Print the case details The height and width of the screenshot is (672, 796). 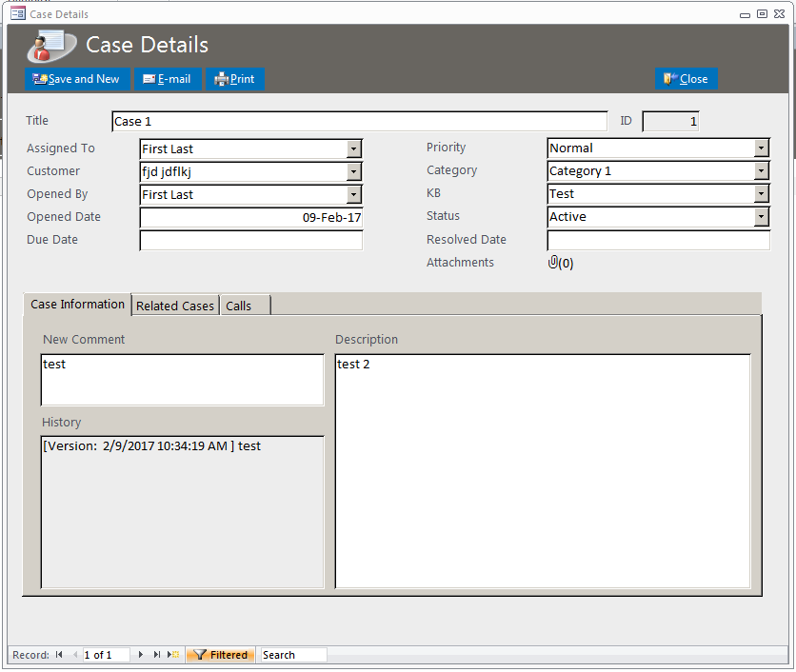[x=235, y=79]
